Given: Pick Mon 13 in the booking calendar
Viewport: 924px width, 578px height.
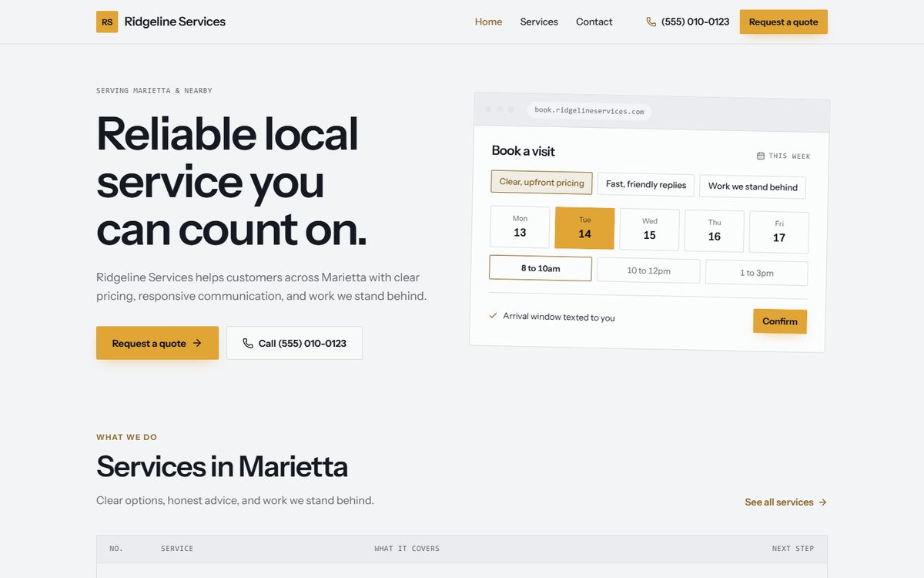Looking at the screenshot, I should click(520, 227).
